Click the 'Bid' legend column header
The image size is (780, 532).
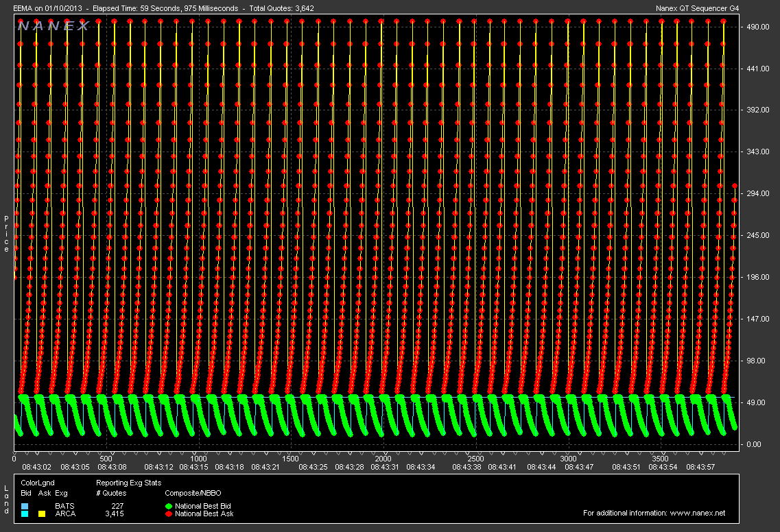(26, 493)
